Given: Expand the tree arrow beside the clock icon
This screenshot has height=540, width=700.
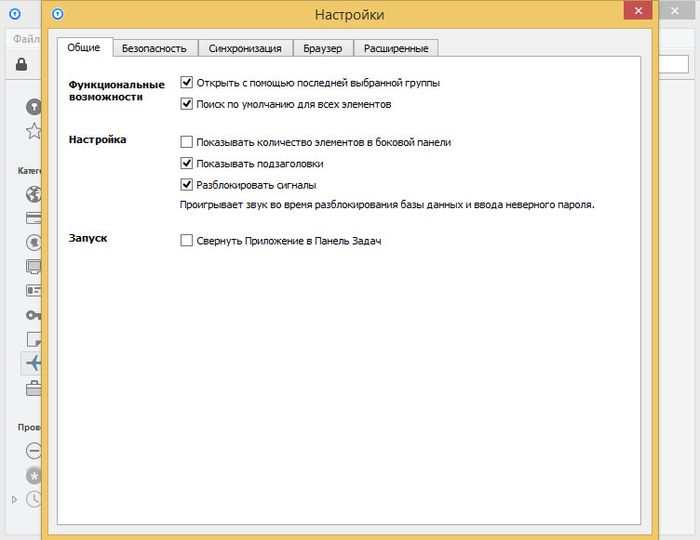Looking at the screenshot, I should (x=14, y=498).
